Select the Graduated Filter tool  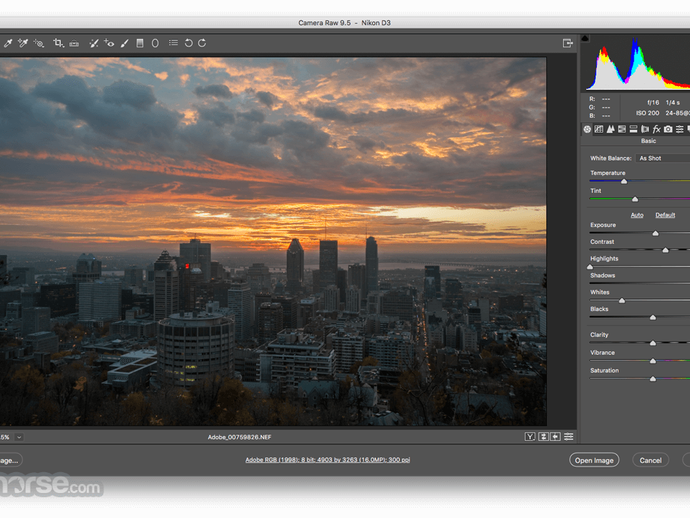[140, 43]
